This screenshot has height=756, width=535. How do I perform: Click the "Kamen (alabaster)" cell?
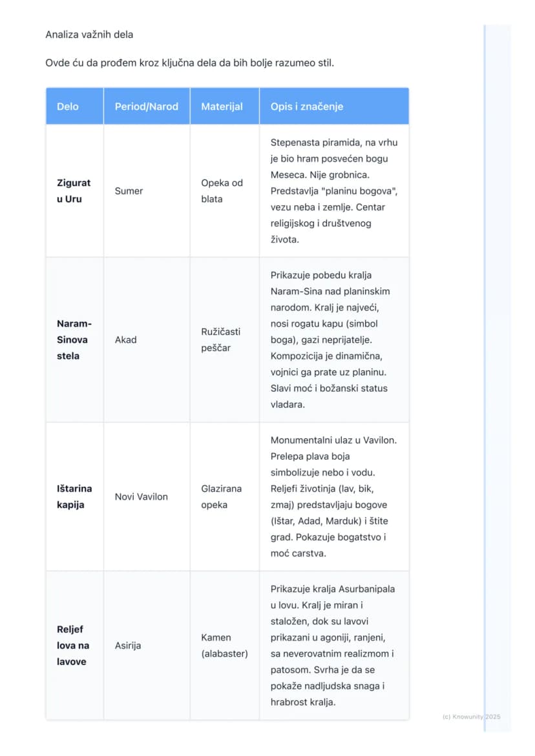click(224, 646)
